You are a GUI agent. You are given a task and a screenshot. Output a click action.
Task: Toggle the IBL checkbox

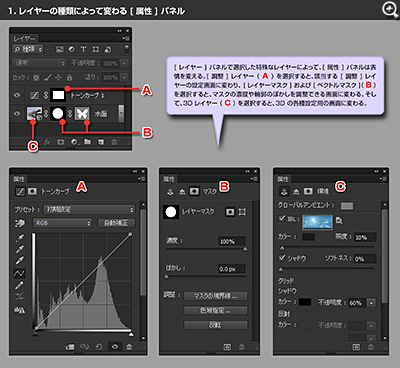pyautogui.click(x=282, y=218)
